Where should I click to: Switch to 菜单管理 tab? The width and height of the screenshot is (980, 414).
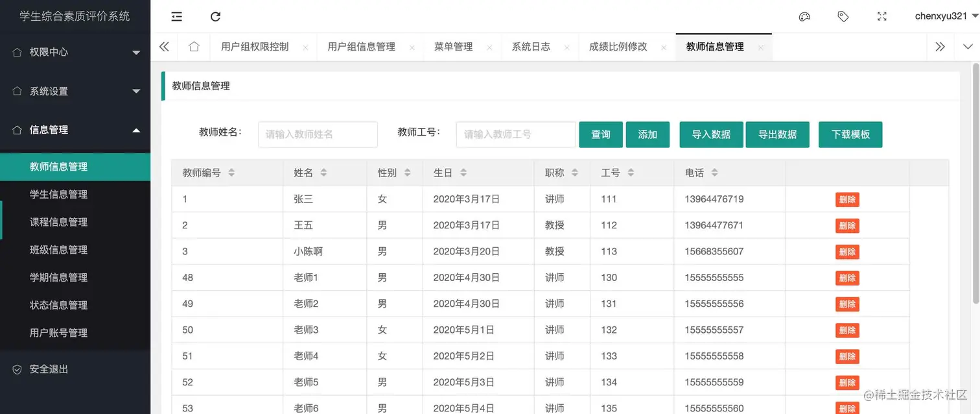(454, 47)
